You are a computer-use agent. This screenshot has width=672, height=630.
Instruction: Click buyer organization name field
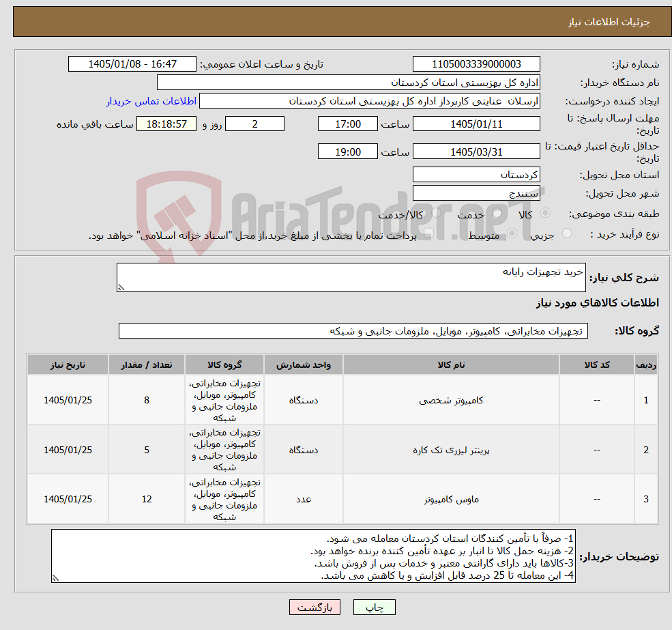pyautogui.click(x=349, y=83)
